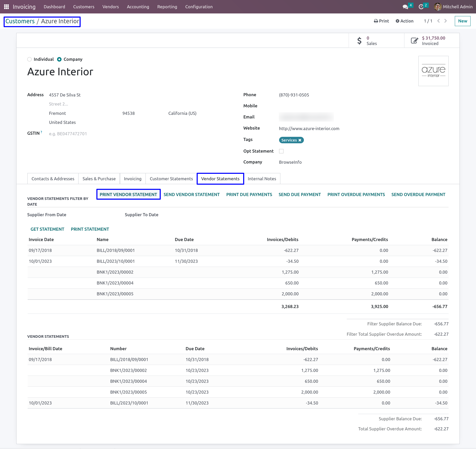The image size is (476, 449).
Task: Click the California (US) state field
Action: tap(182, 113)
